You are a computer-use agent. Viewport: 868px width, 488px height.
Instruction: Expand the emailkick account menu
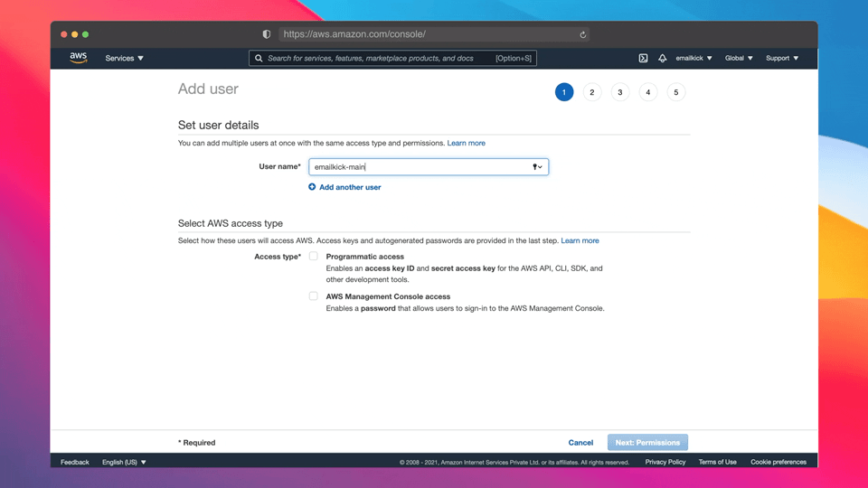tap(693, 58)
